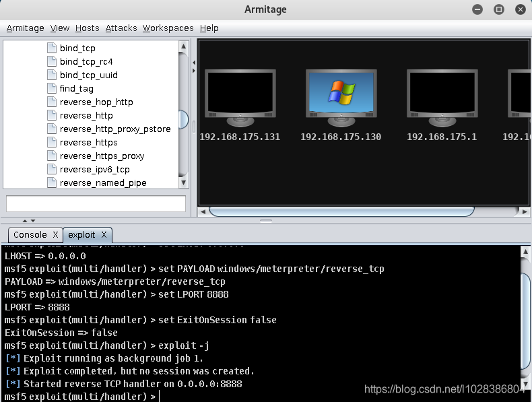Click the console vertical scrollbar thumb
Screen dimensions: 532x402
(525, 321)
